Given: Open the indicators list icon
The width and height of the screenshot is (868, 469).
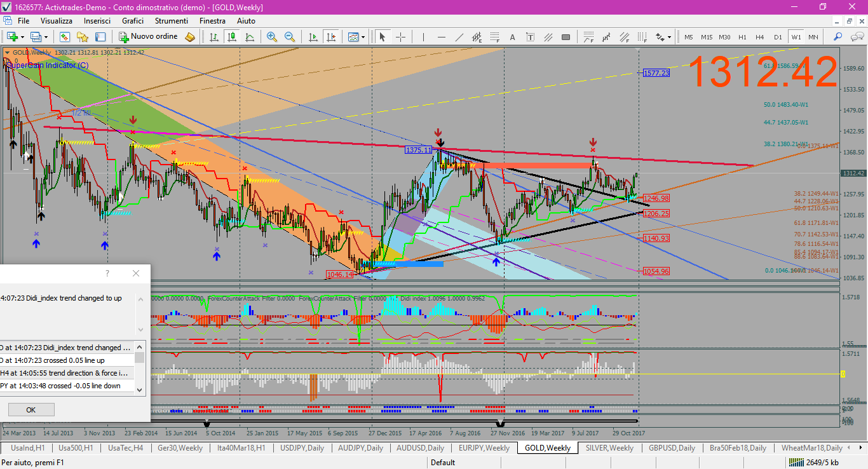Looking at the screenshot, I should point(353,37).
